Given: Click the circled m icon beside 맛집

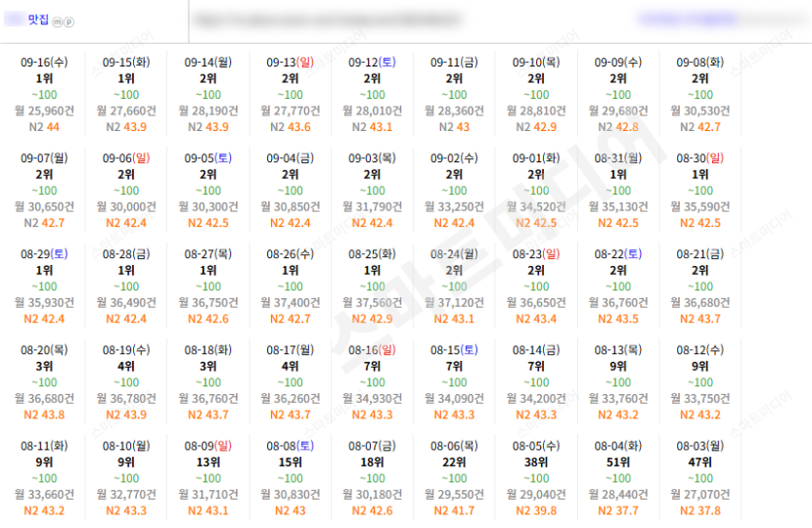Looking at the screenshot, I should tap(57, 22).
